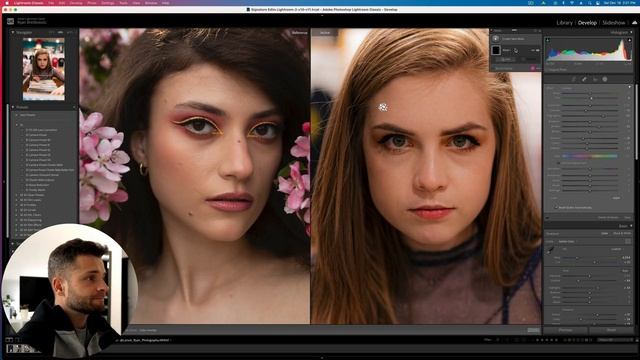640x360 pixels.
Task: Click the cloud sync icon
Action: coord(635,23)
